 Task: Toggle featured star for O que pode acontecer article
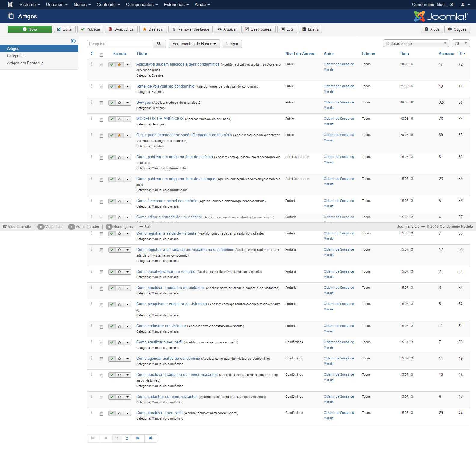pyautogui.click(x=120, y=135)
